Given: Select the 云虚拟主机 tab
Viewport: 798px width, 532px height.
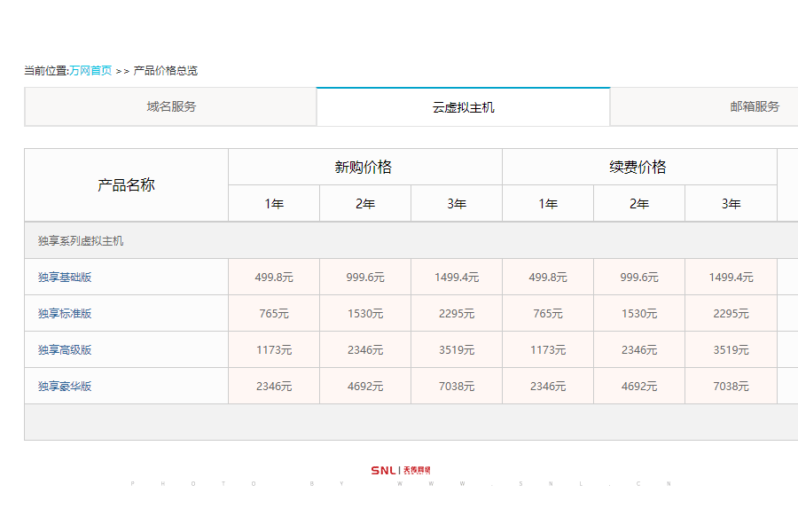Looking at the screenshot, I should (x=463, y=107).
